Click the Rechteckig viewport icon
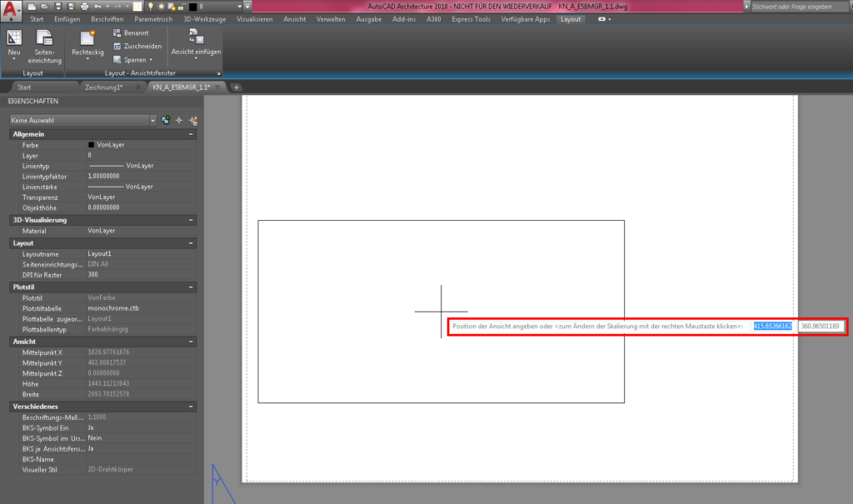The width and height of the screenshot is (853, 504). (87, 38)
